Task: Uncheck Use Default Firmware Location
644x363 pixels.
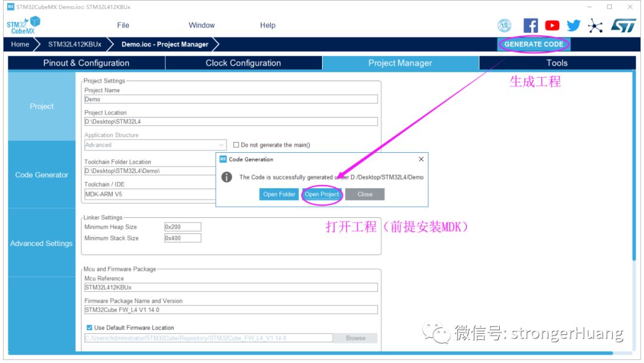Action: (x=89, y=328)
